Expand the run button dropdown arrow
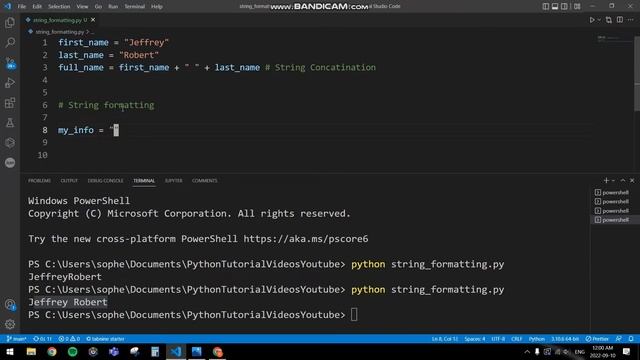 pos(599,20)
